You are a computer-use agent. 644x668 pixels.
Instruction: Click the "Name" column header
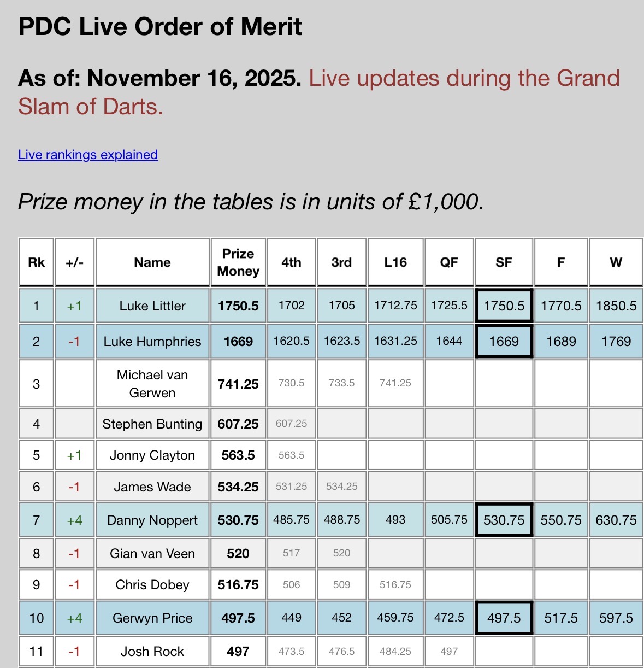click(x=152, y=262)
